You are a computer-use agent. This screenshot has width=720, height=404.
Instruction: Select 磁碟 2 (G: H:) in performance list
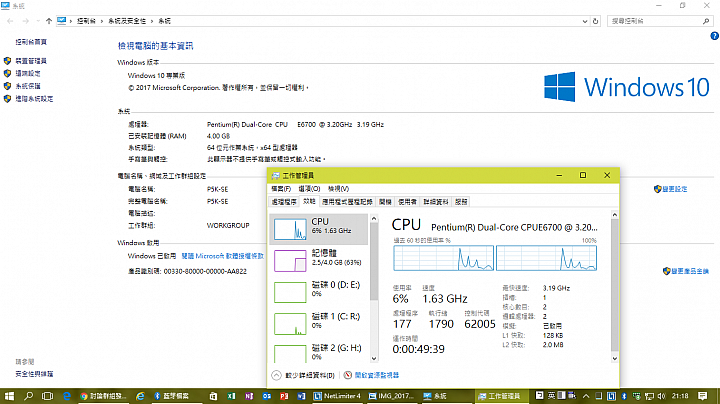click(x=319, y=352)
